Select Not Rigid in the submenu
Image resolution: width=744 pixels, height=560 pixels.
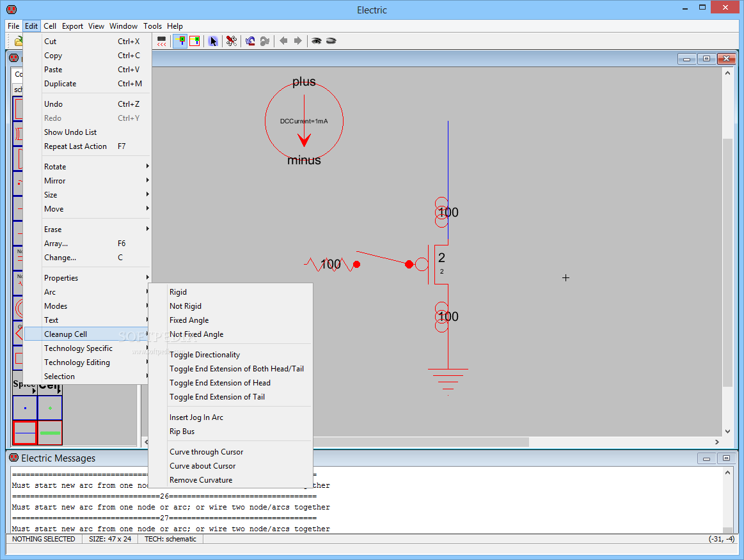tap(230, 306)
